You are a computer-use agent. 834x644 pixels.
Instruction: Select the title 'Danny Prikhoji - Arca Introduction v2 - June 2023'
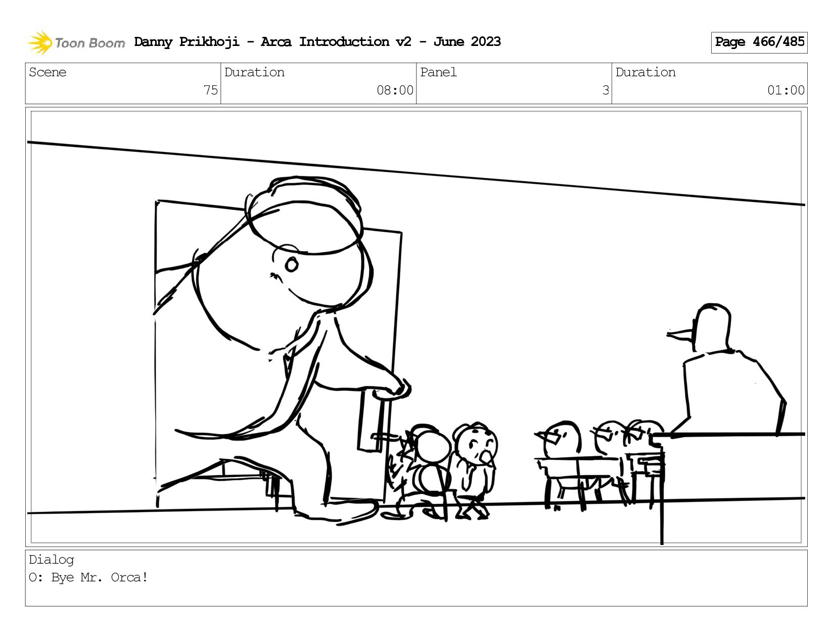pyautogui.click(x=317, y=42)
